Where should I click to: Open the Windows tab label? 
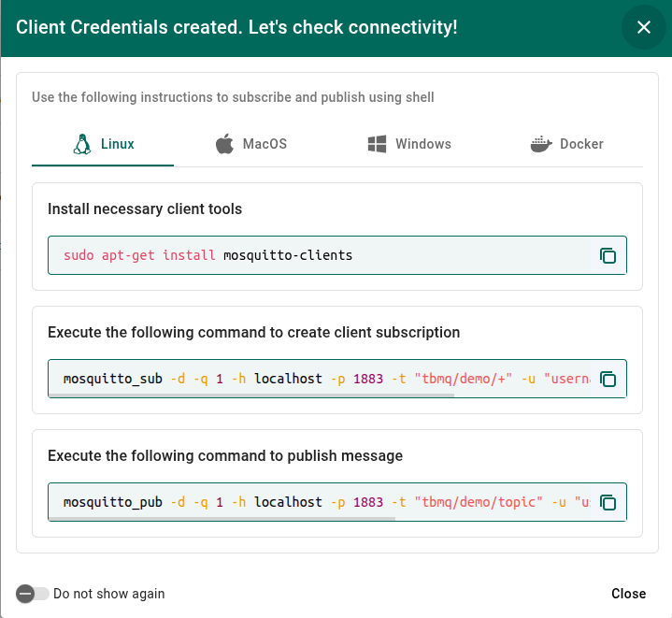[x=422, y=144]
